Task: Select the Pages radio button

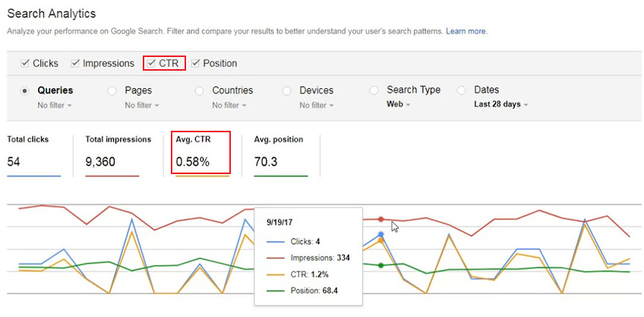Action: (x=112, y=91)
